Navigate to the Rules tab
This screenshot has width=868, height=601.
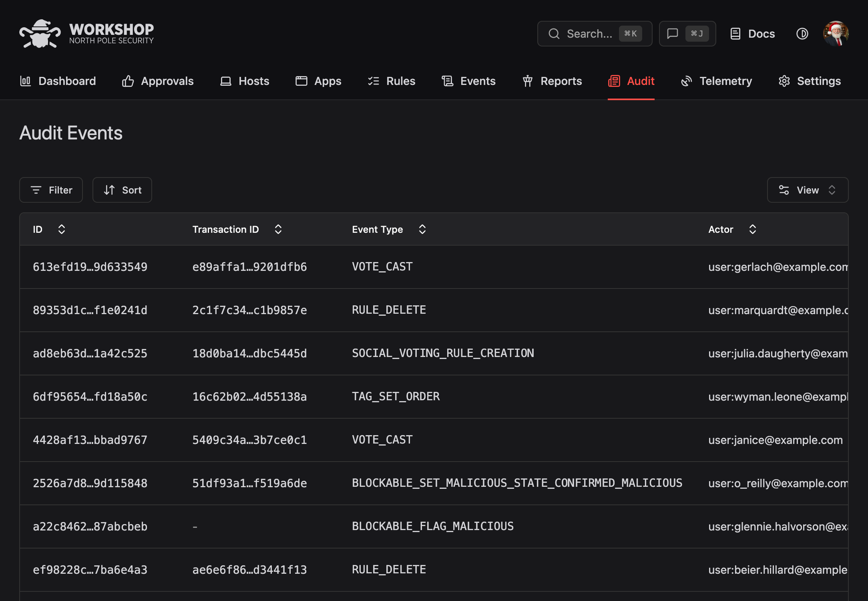pyautogui.click(x=392, y=81)
